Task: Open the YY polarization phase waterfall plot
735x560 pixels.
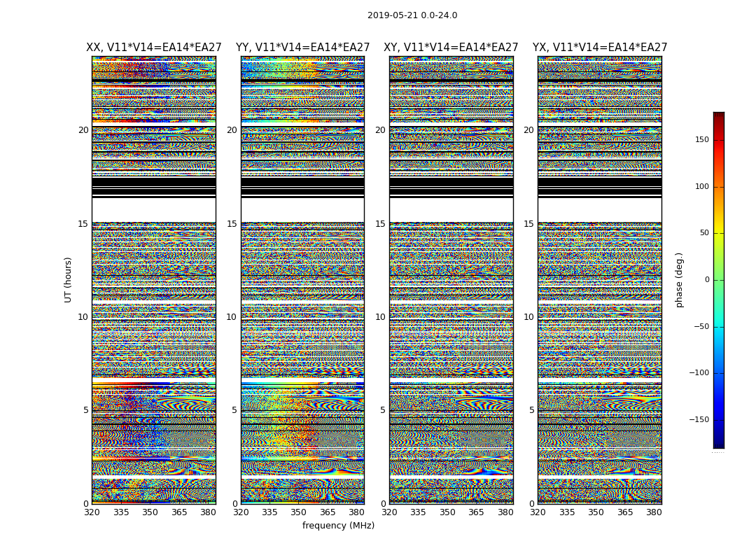Action: [303, 280]
